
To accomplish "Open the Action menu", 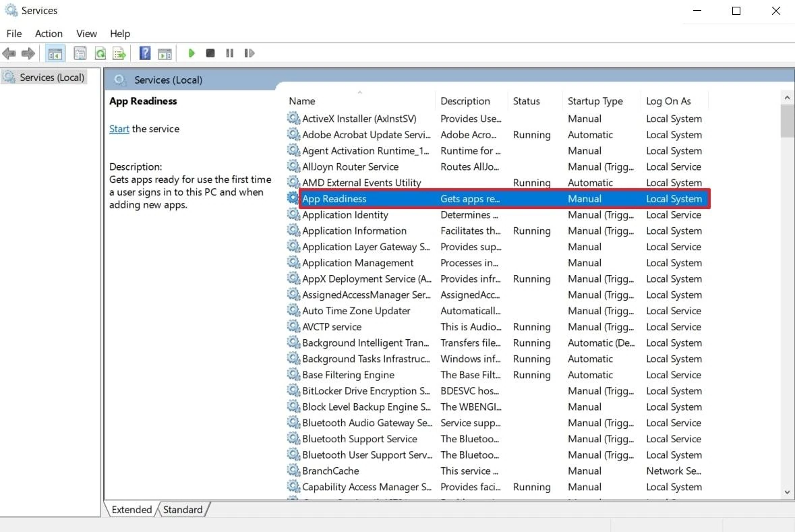I will coord(49,34).
